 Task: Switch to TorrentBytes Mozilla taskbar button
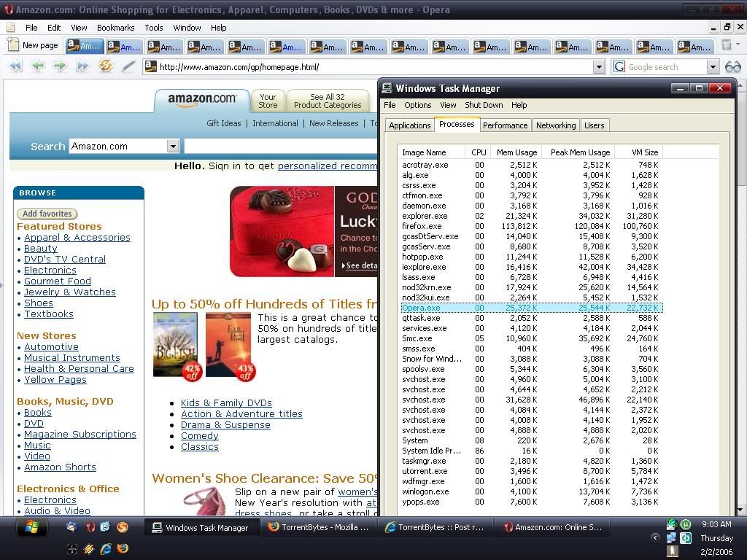pos(319,527)
